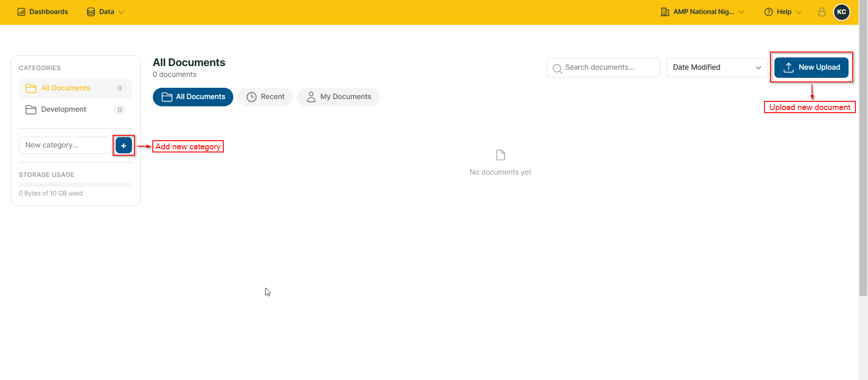Open the Date Modified sort dropdown

[x=717, y=67]
